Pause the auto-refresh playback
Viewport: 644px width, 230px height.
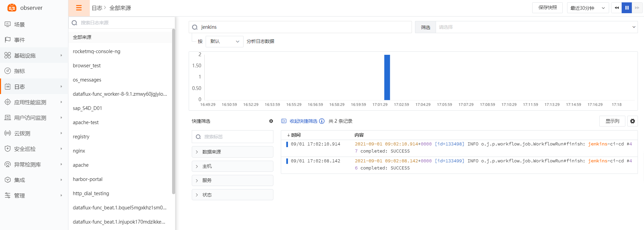[627, 8]
